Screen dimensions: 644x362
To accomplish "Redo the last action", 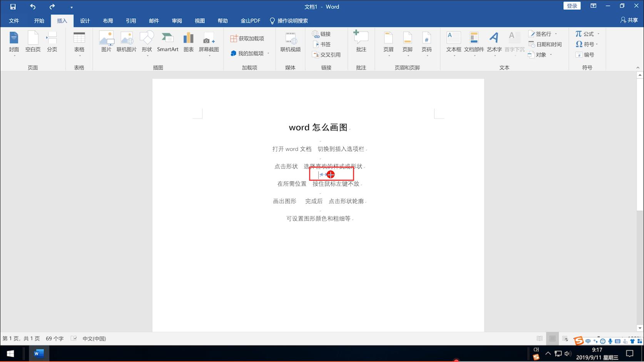I will tap(52, 7).
